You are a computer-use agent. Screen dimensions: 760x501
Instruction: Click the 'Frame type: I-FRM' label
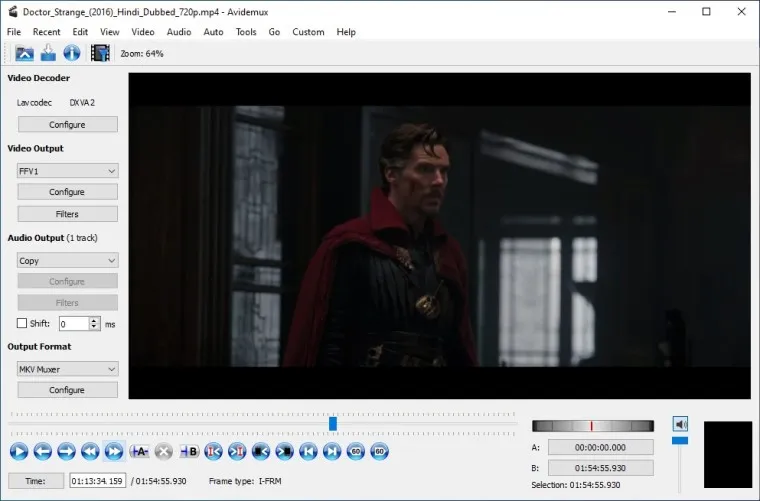[245, 481]
